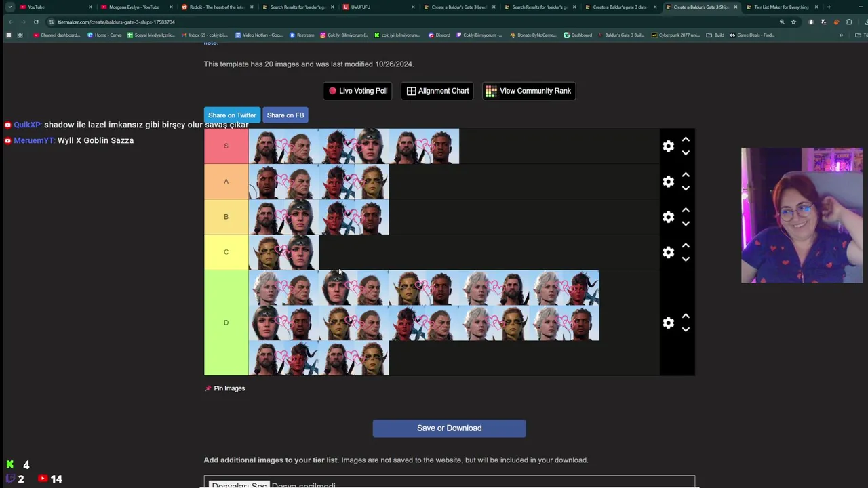Open a new browser tab
This screenshot has height=488, width=868.
pos(829,7)
